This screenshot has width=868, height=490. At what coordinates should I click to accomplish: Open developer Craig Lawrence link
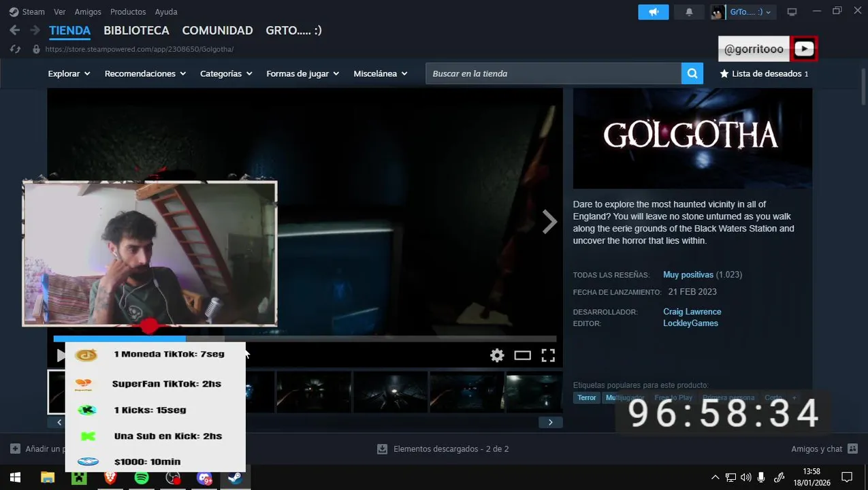692,312
